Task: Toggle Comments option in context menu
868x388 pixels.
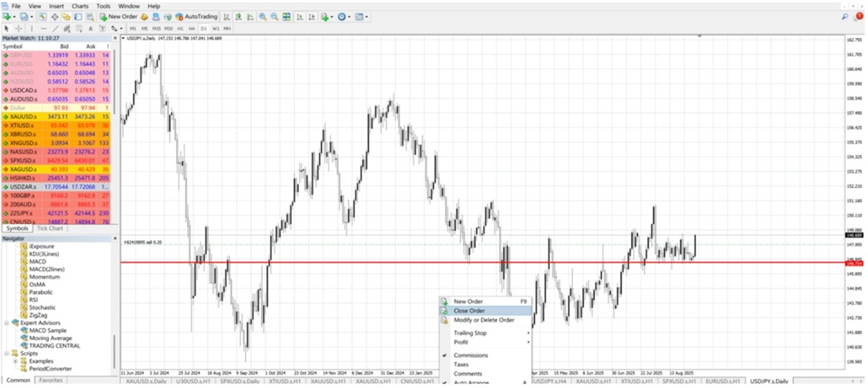Action: pyautogui.click(x=468, y=374)
